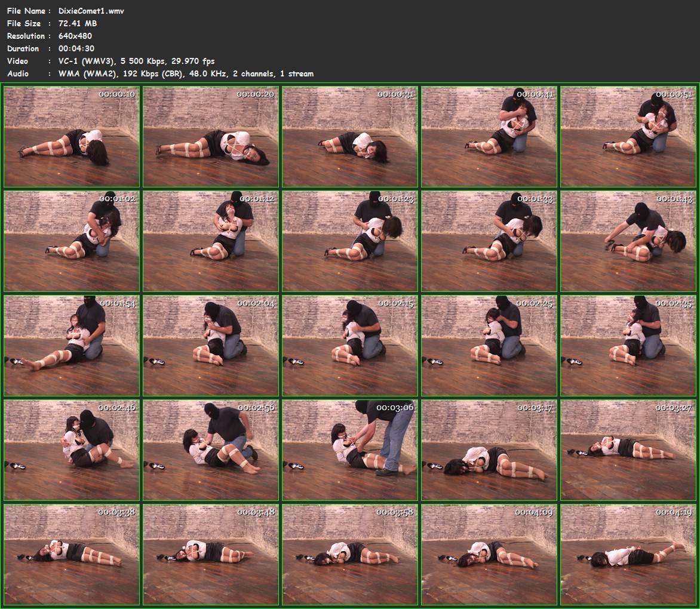
Task: Click the thumbnail timestamped 00:01:43
Action: click(628, 241)
